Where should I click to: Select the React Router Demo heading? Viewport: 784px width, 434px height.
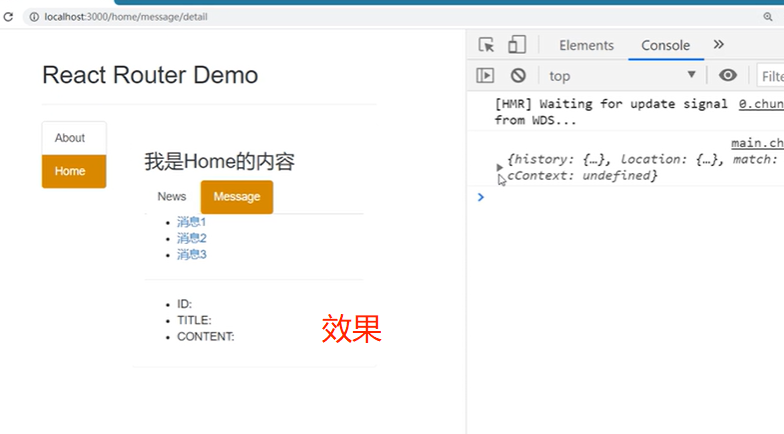point(150,75)
